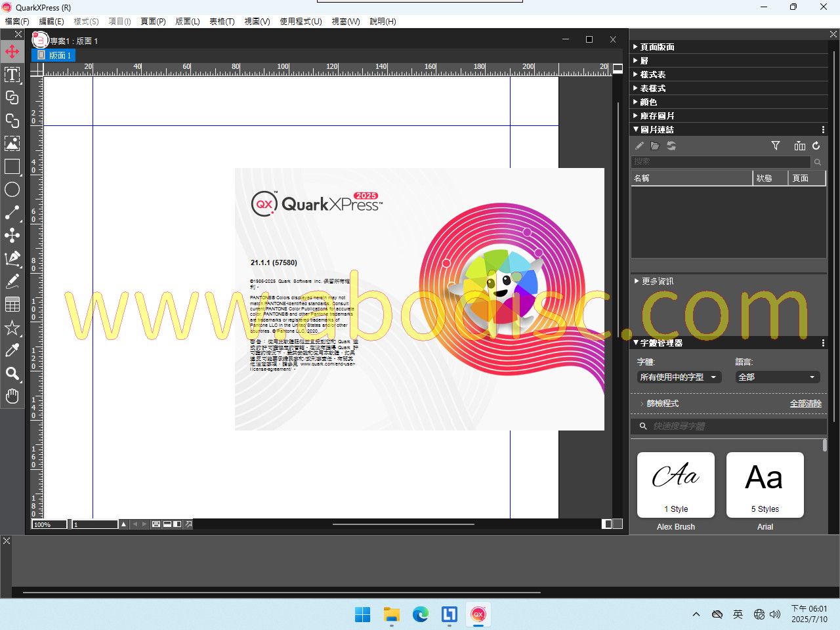Click the update links arrows icon
Image resolution: width=840 pixels, height=630 pixels.
pos(671,146)
